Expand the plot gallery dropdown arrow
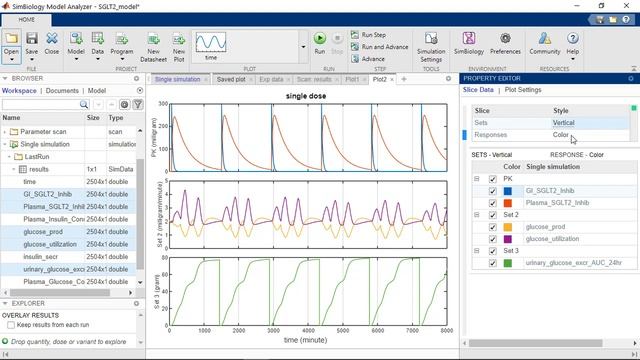 click(x=303, y=47)
